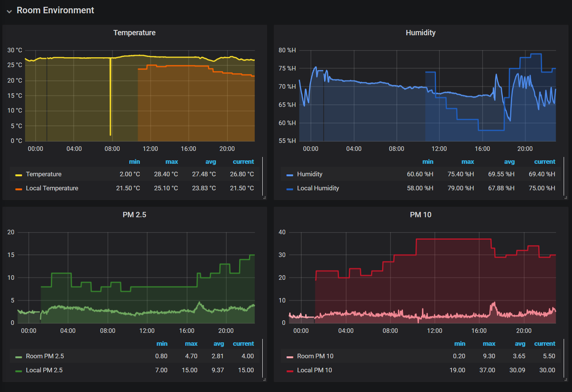Click the Temperature legend vertical scrollbar
The height and width of the screenshot is (392, 572).
point(262,176)
